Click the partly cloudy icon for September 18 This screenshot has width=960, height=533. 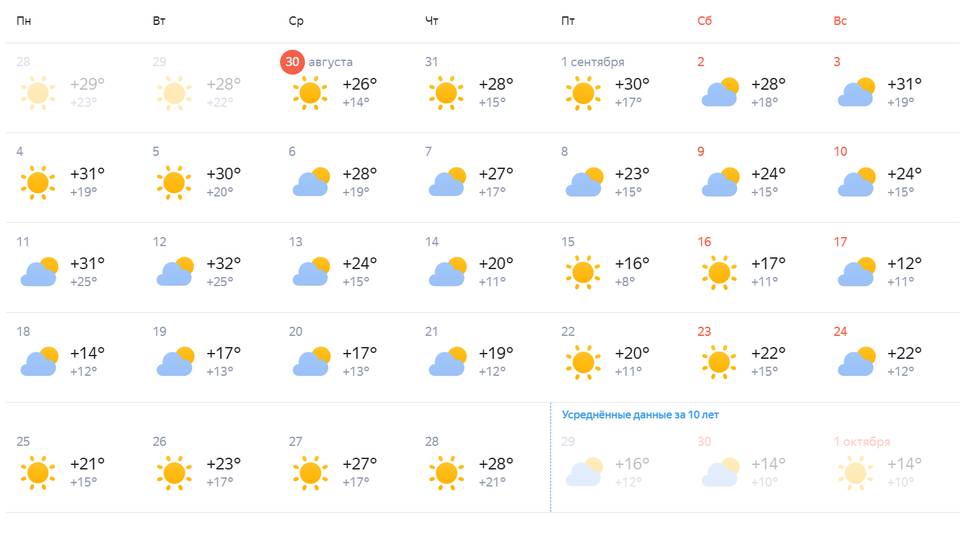(38, 362)
